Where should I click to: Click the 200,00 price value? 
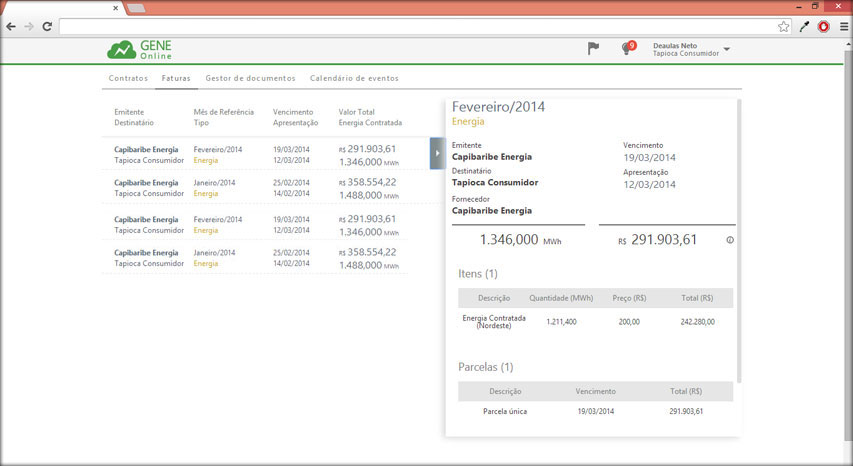[629, 322]
